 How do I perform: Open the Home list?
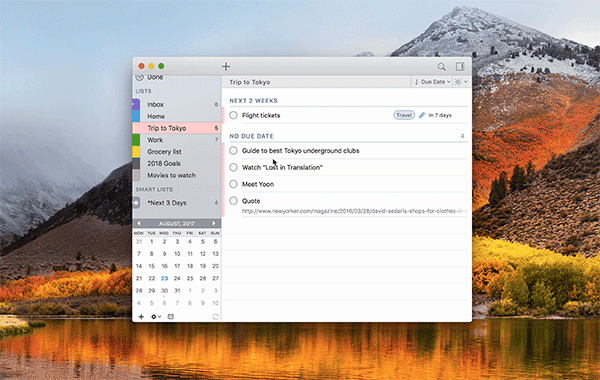click(177, 116)
